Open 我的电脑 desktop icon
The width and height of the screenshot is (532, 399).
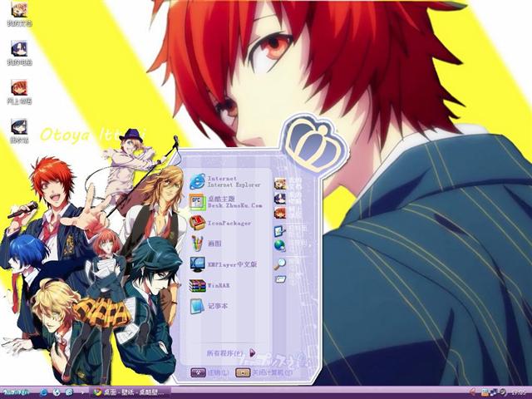(x=19, y=52)
